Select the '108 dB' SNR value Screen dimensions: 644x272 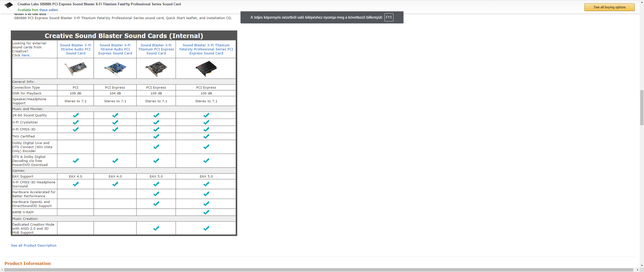pos(75,93)
